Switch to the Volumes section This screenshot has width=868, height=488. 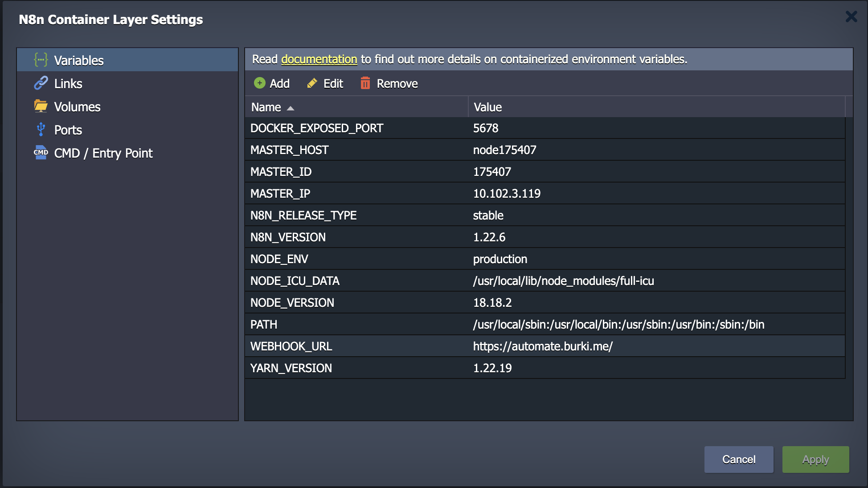[x=77, y=107]
